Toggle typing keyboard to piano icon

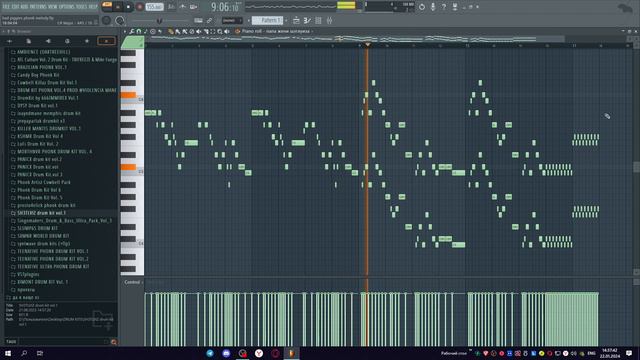click(198, 20)
